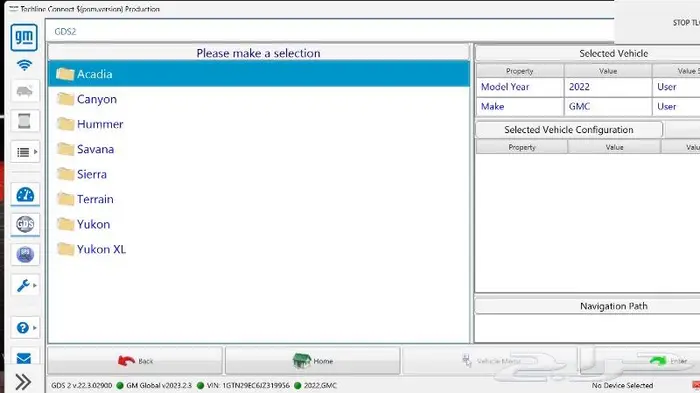700x393 pixels.
Task: Click the Vehicle Menu button
Action: tap(490, 361)
